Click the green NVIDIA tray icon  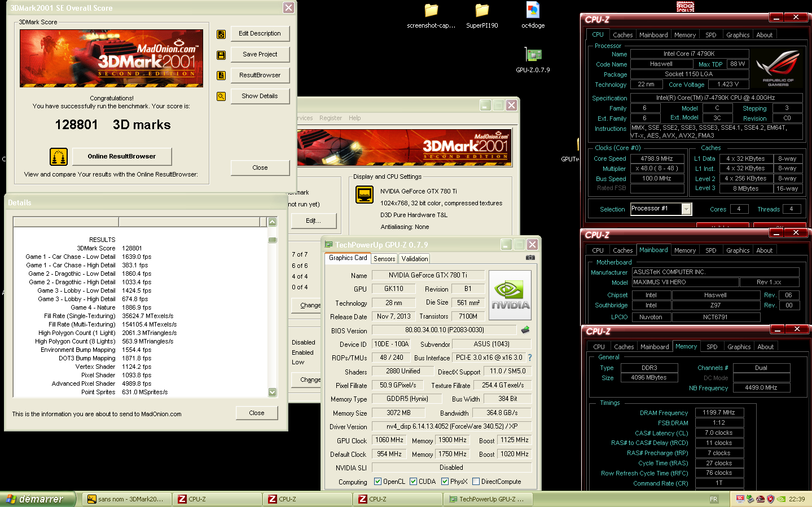coord(782,499)
